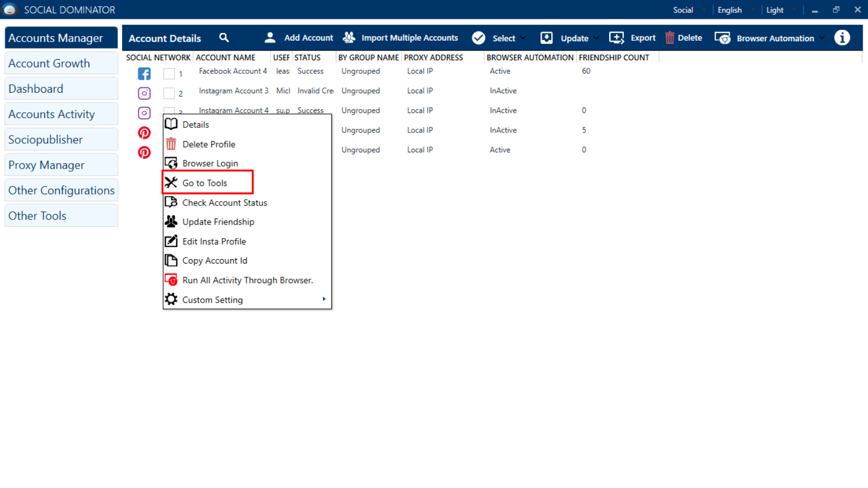Open Other Configurations in the sidebar

pyautogui.click(x=61, y=190)
